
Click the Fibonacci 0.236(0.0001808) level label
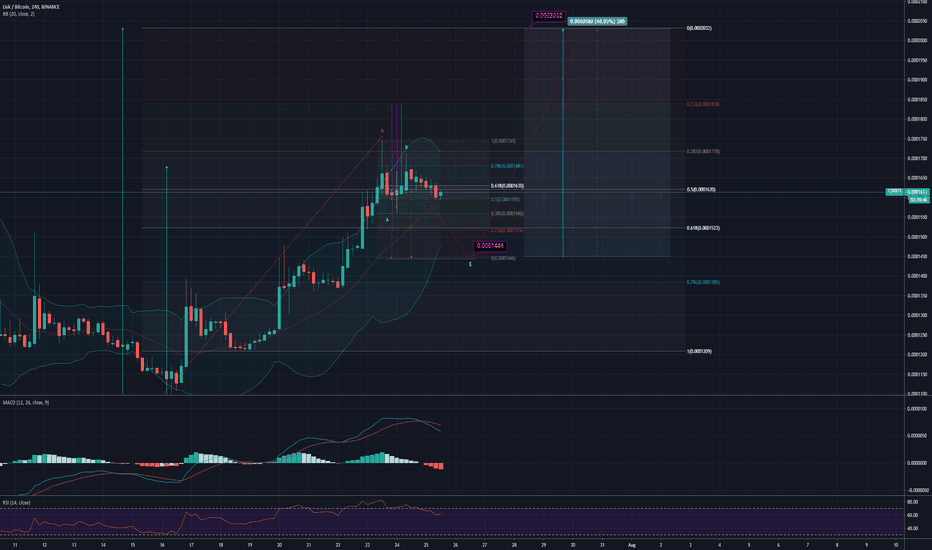point(703,104)
